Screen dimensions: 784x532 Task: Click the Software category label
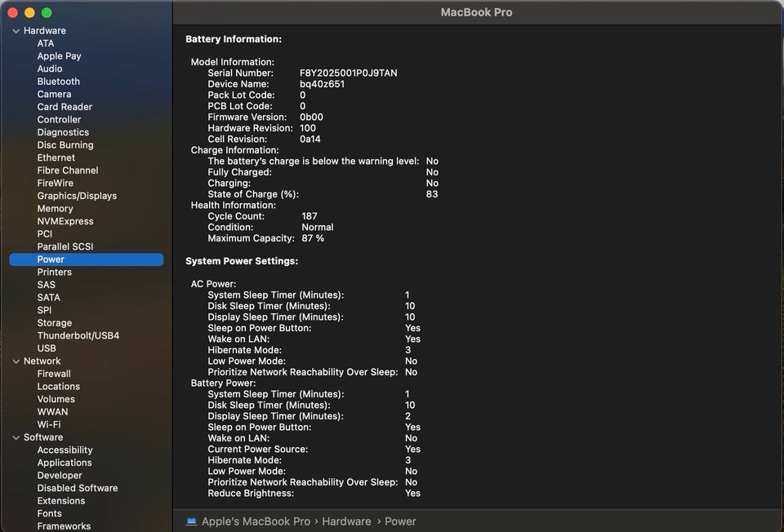(x=43, y=437)
